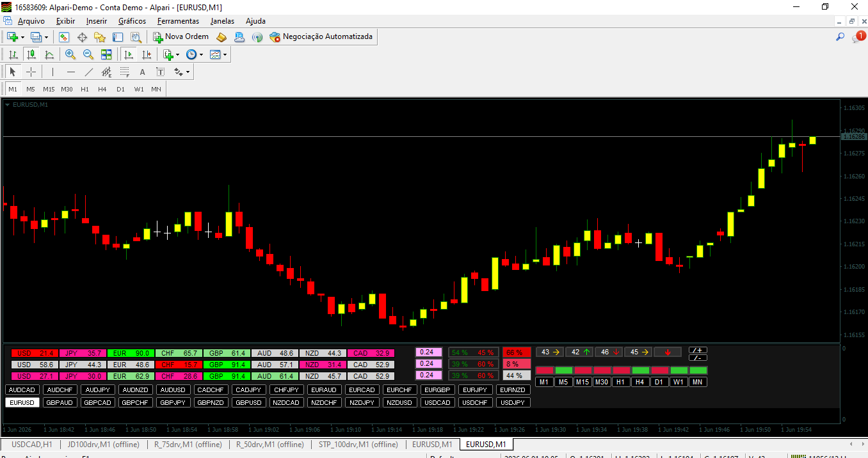Select the text 'A' drawing tool
The height and width of the screenshot is (458, 868).
point(143,72)
